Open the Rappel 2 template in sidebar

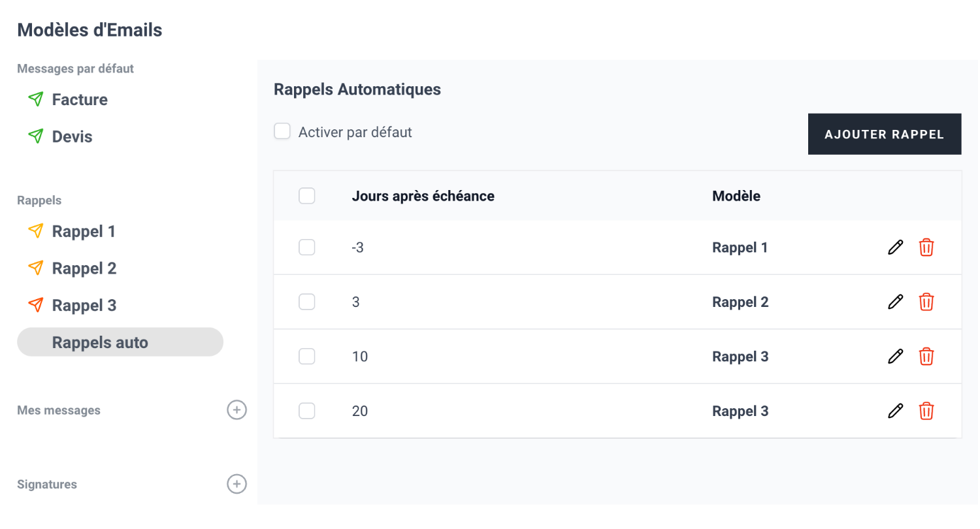tap(84, 268)
